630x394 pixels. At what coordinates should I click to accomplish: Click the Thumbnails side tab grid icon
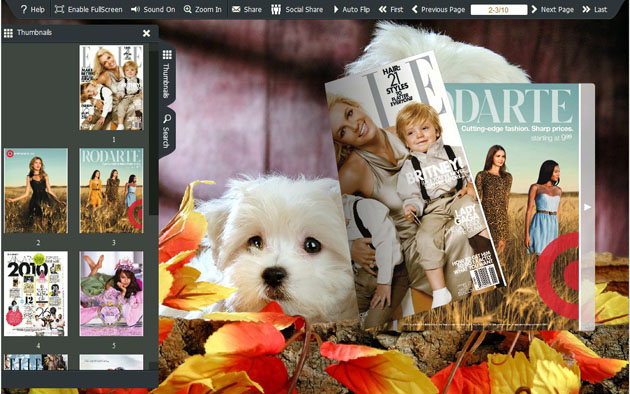click(167, 54)
